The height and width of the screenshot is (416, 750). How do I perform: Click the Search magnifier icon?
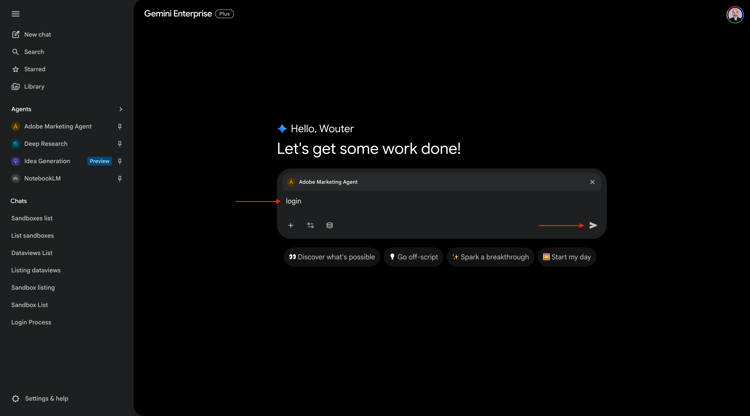tap(15, 52)
